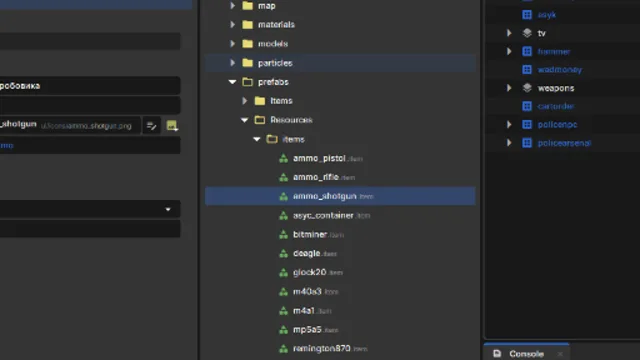This screenshot has width=640, height=360.
Task: Click the ammo_shotgun item file icon
Action: click(x=283, y=196)
